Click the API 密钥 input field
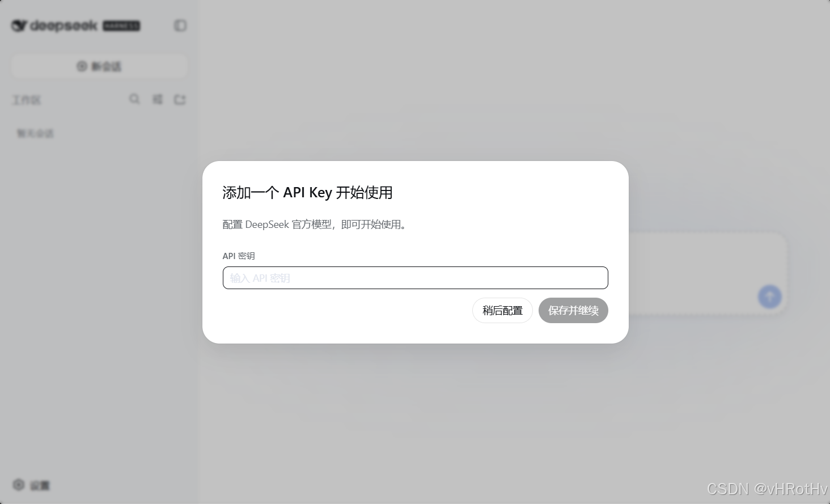Image resolution: width=830 pixels, height=504 pixels. (x=415, y=278)
